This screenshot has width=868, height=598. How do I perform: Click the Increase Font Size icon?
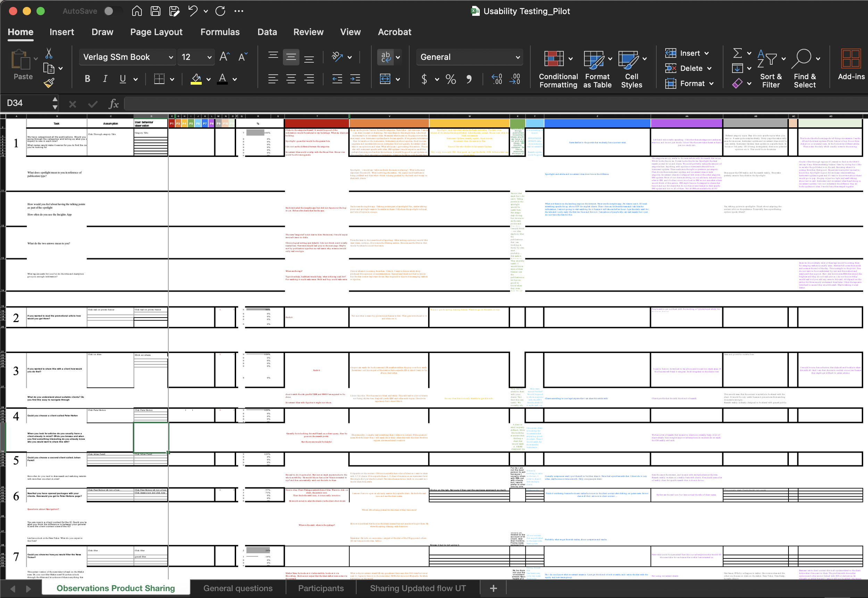pos(224,57)
